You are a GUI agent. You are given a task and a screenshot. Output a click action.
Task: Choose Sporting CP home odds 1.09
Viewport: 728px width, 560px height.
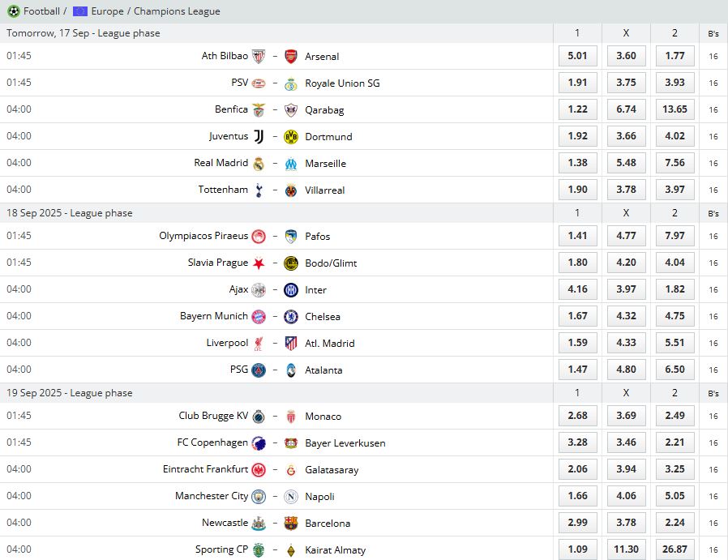(x=577, y=549)
